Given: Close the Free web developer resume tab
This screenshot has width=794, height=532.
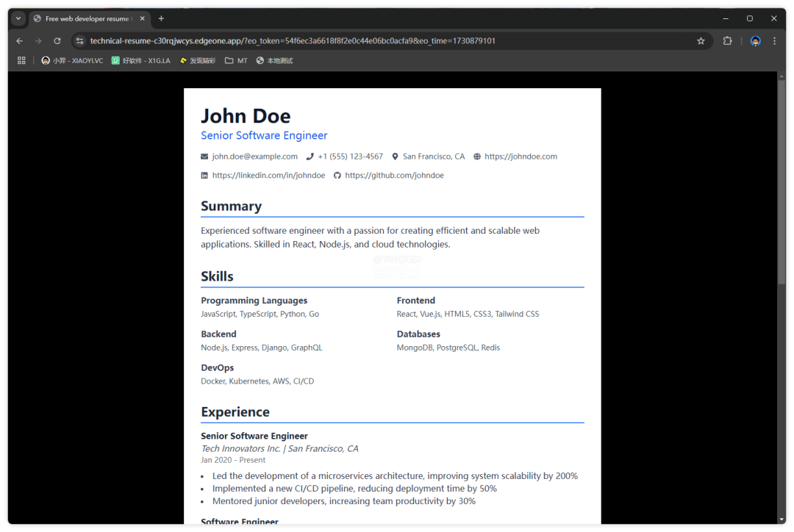Looking at the screenshot, I should (143, 18).
